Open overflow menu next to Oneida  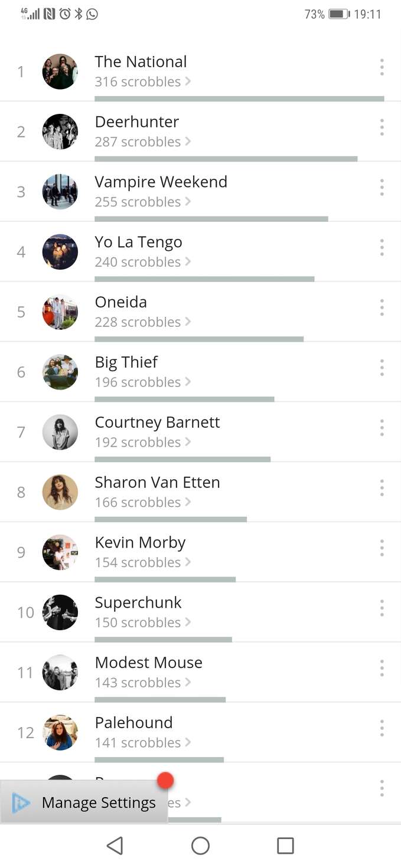(382, 307)
